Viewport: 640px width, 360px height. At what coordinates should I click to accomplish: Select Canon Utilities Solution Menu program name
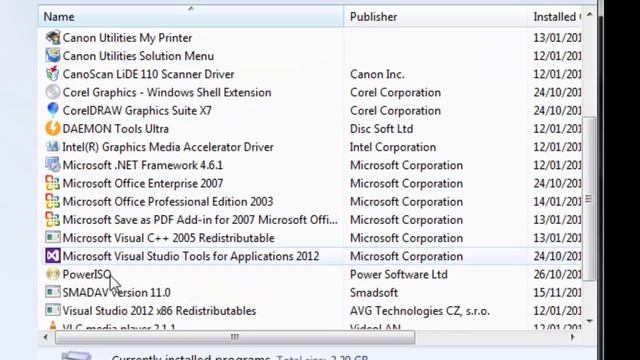pyautogui.click(x=138, y=56)
